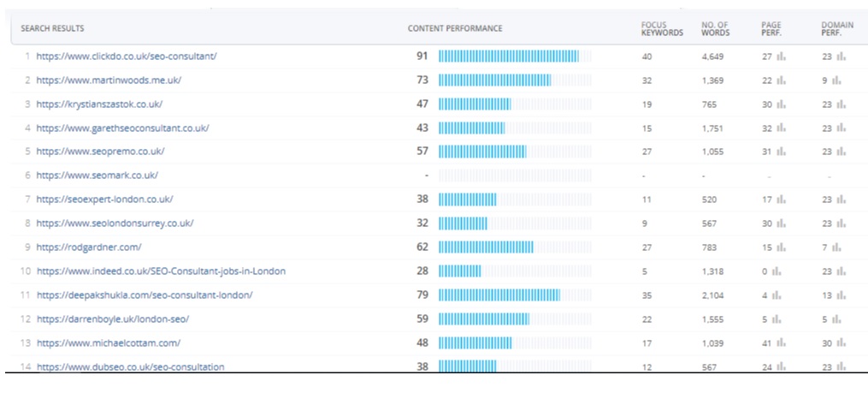Open the seomark.co.uk result link
This screenshot has height=399, width=868.
click(x=97, y=176)
